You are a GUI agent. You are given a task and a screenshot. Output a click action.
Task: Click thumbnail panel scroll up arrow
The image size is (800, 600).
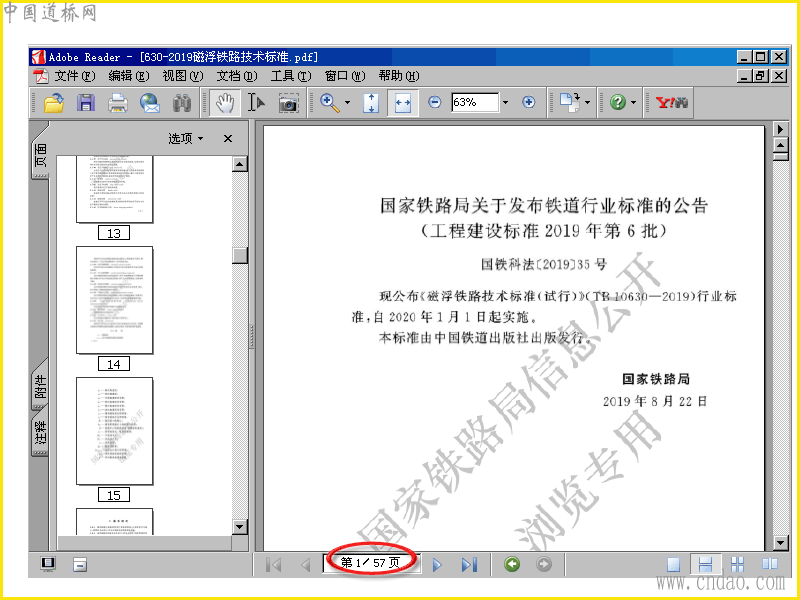(x=240, y=164)
